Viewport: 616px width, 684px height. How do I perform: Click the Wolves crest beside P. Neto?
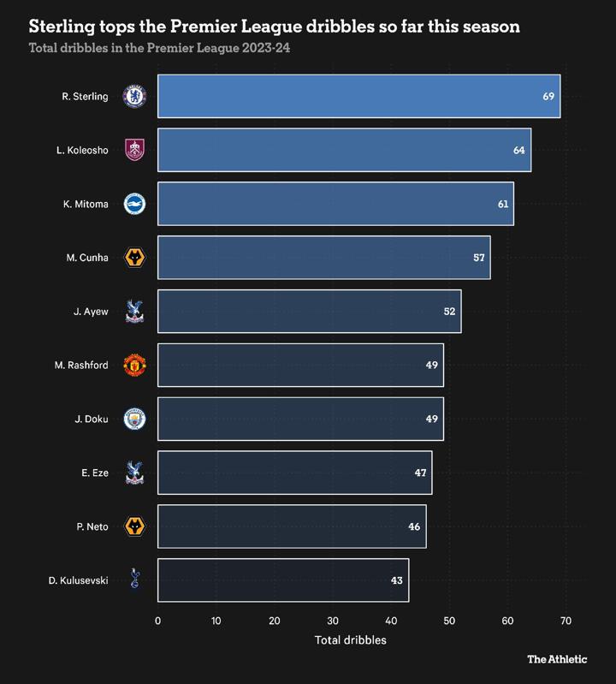click(135, 526)
